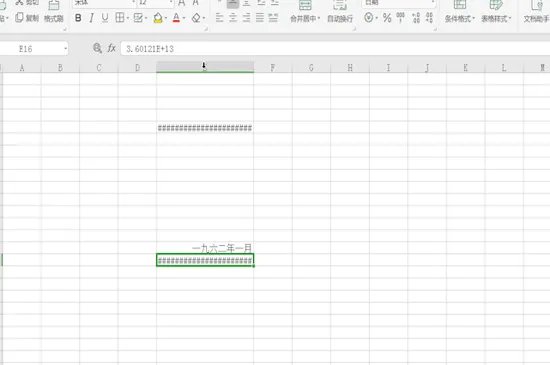The width and height of the screenshot is (550, 365).
Task: Toggle bold formatting
Action: 78,18
